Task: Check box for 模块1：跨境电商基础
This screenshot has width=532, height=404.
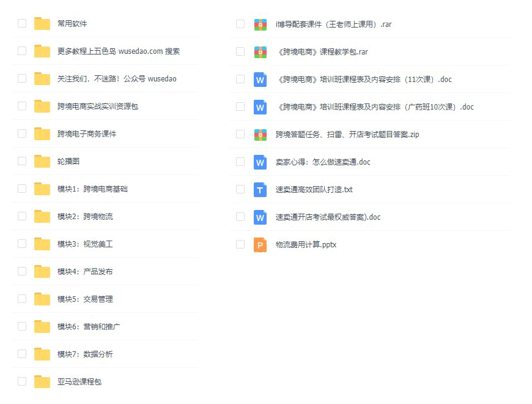Action: [x=22, y=189]
